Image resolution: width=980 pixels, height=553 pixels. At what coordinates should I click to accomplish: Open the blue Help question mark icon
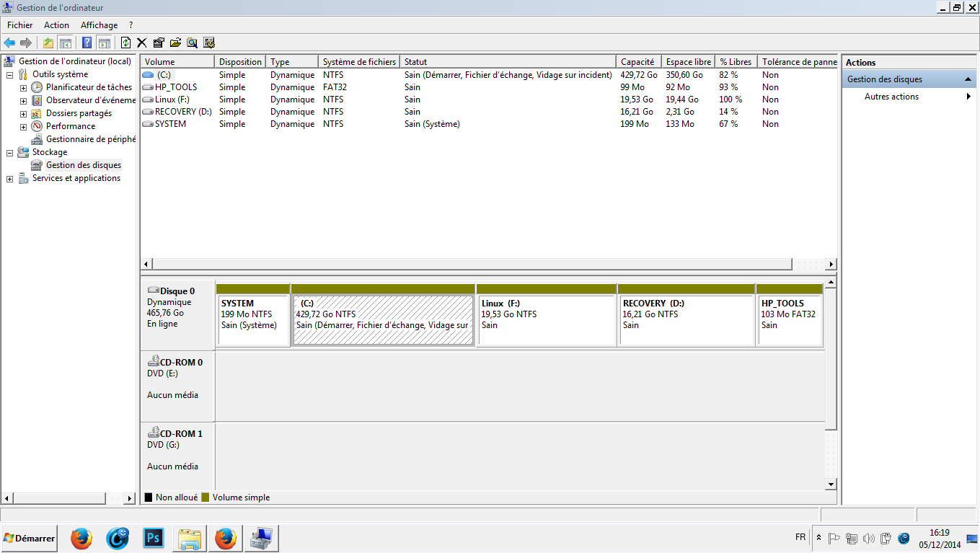tap(87, 43)
